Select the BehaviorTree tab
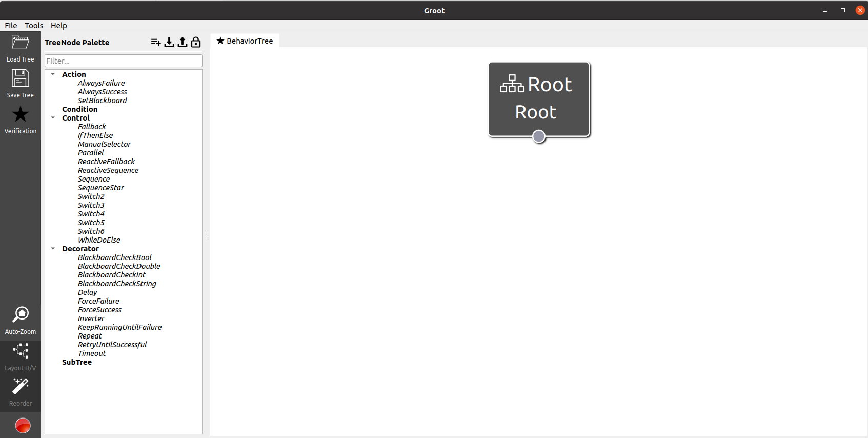 coord(245,41)
